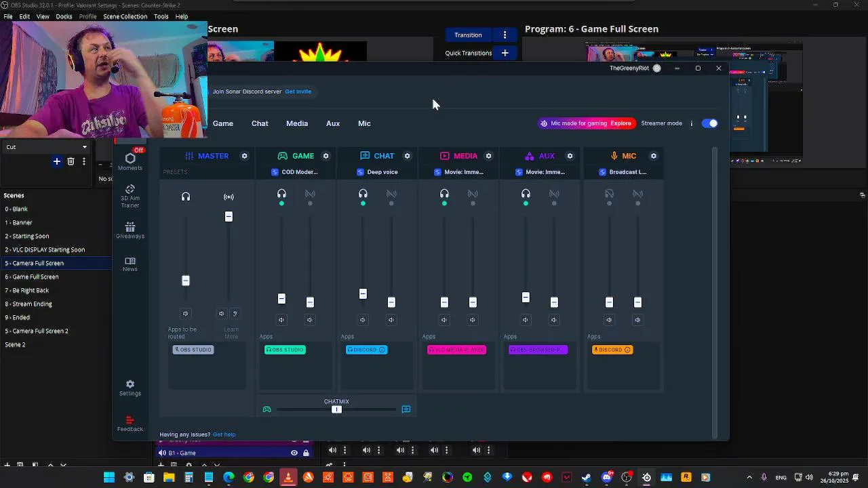Click Learn More under Master
This screenshot has height=488, width=868.
[231, 333]
